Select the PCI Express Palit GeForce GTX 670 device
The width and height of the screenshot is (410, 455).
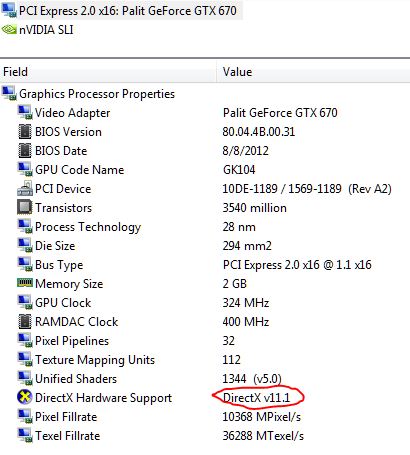121,10
